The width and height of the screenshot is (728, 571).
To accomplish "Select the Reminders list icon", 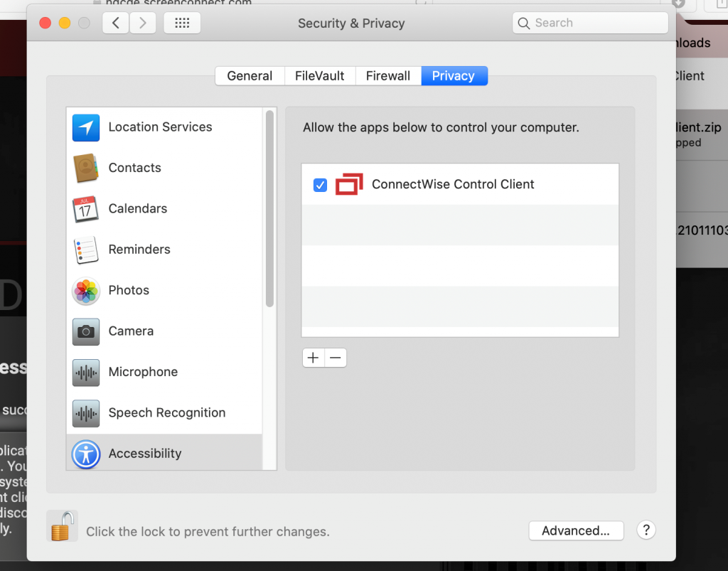I will [86, 250].
